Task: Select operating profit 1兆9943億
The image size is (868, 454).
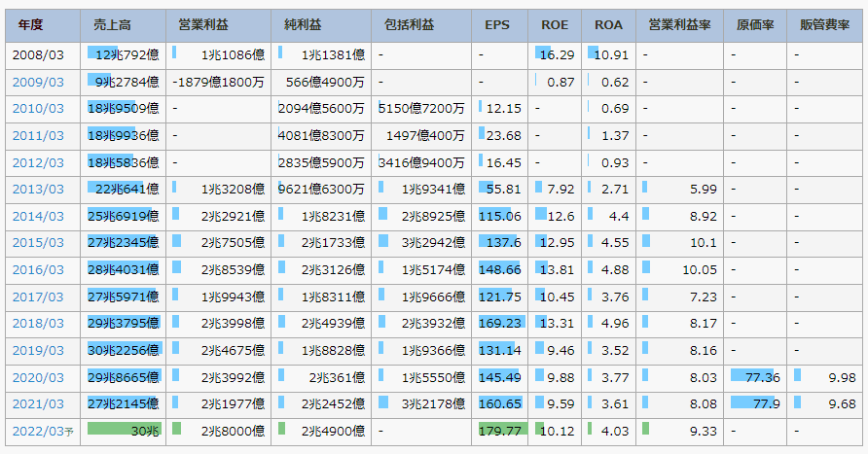Action: point(233,297)
